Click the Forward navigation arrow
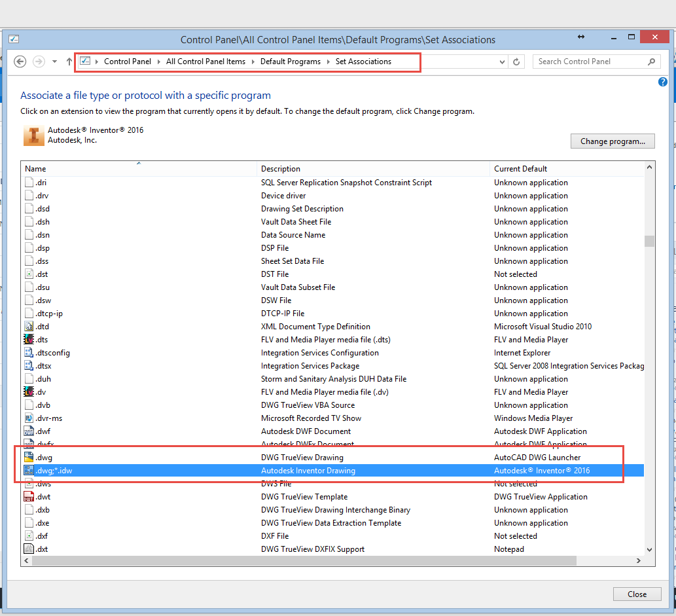This screenshot has height=616, width=676. coord(39,62)
